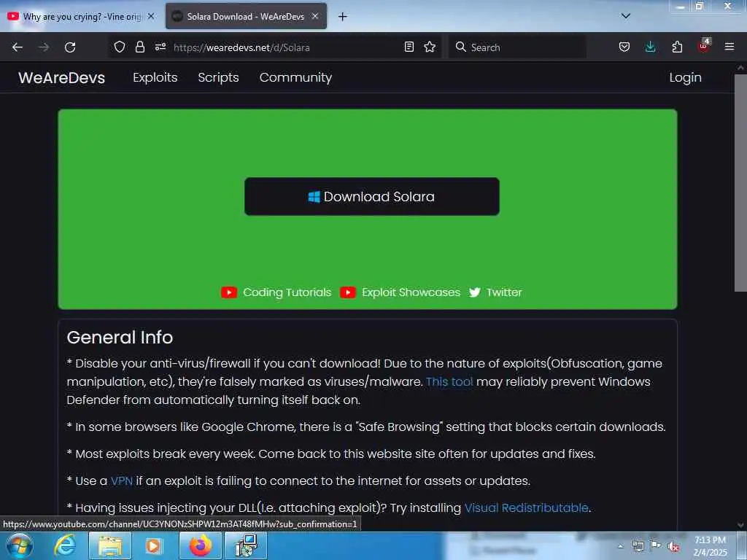This screenshot has height=560, width=747.
Task: Toggle reader view icon
Action: [409, 47]
